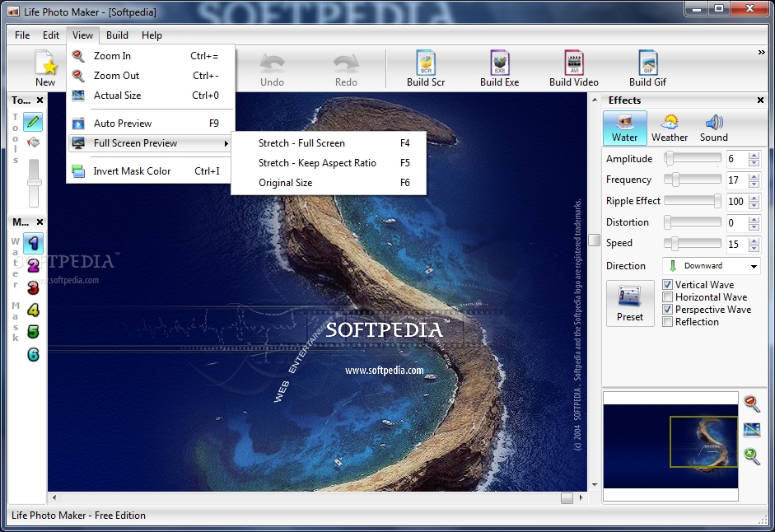Click the red zoom-out magnifier beside navigator
The height and width of the screenshot is (532, 775).
pos(751,404)
